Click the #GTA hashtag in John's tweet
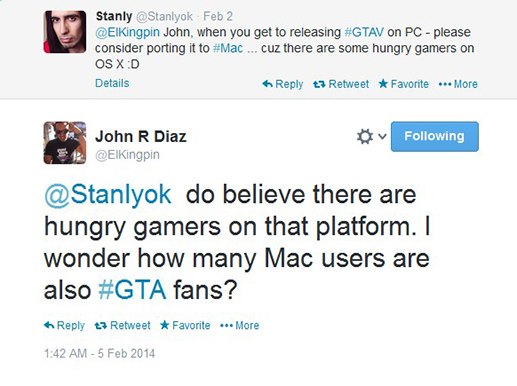The height and width of the screenshot is (386, 517). pos(132,290)
